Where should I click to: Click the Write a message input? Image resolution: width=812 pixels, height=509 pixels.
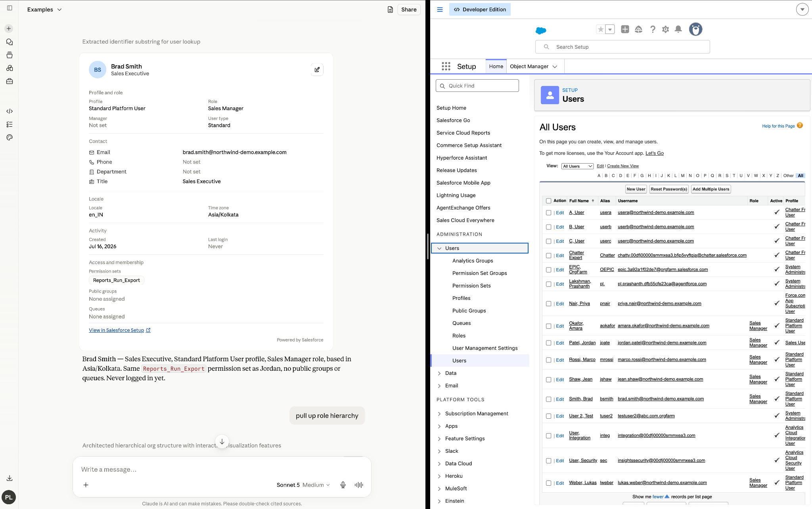(x=222, y=469)
